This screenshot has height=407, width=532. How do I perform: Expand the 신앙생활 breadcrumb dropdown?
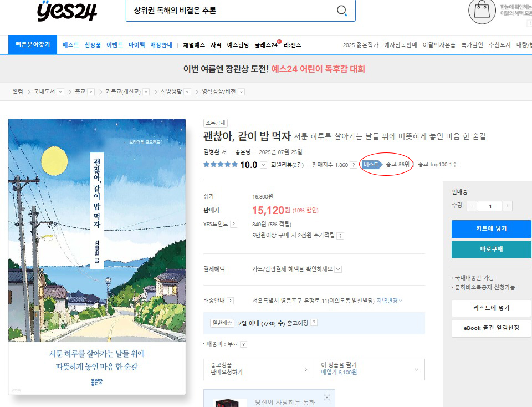pos(187,91)
